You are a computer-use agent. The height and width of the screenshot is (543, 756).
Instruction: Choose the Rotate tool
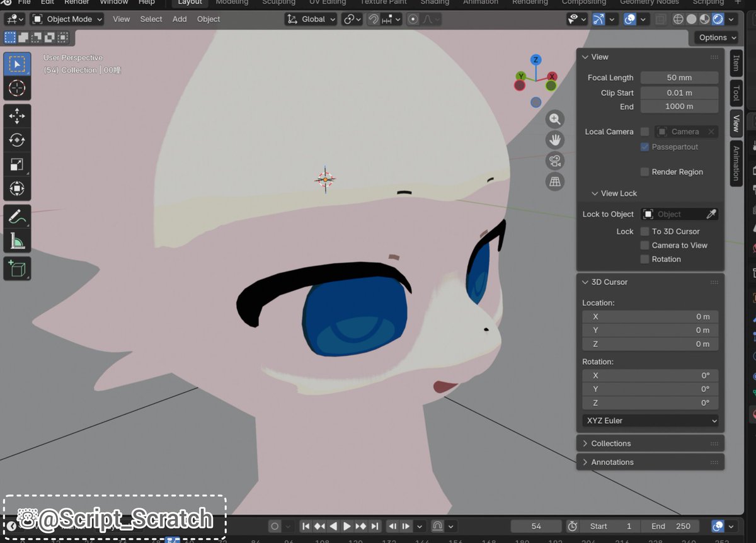click(17, 140)
